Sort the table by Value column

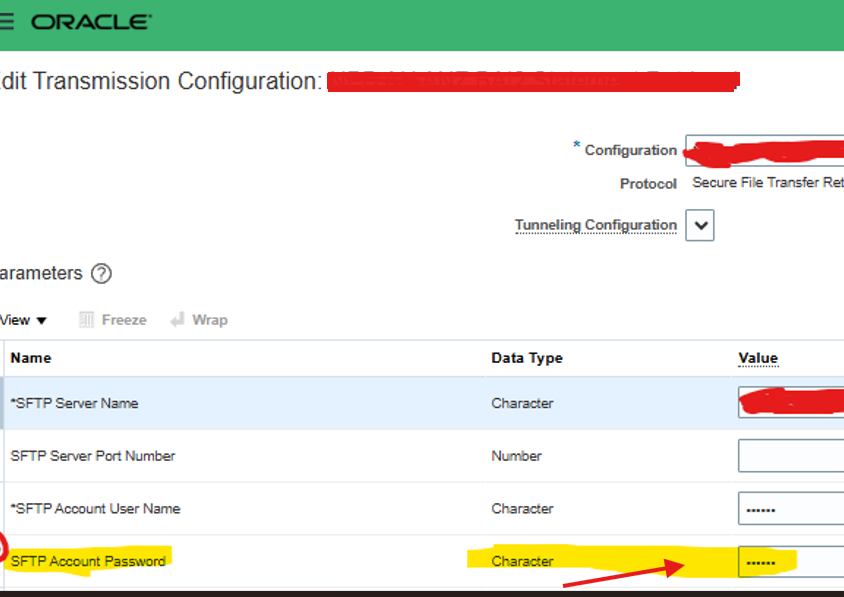758,358
